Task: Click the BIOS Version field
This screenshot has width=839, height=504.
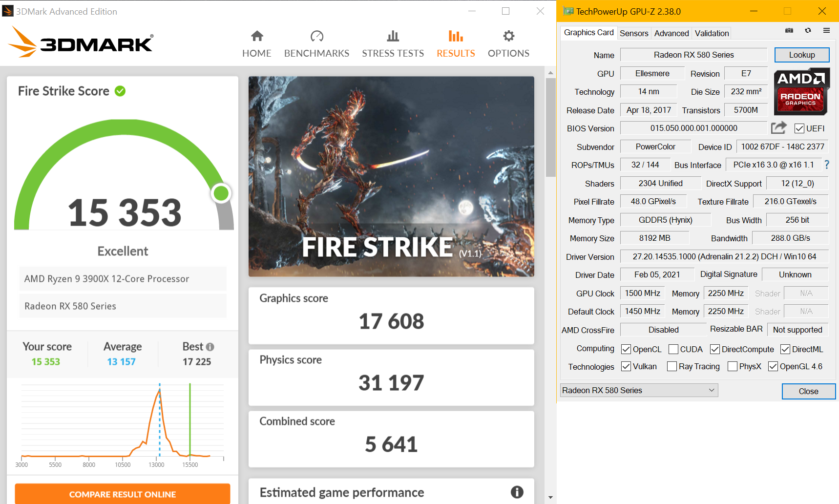Action: click(694, 128)
